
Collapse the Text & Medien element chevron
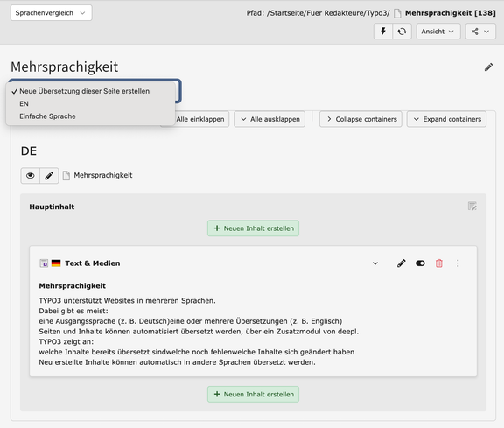pos(375,263)
